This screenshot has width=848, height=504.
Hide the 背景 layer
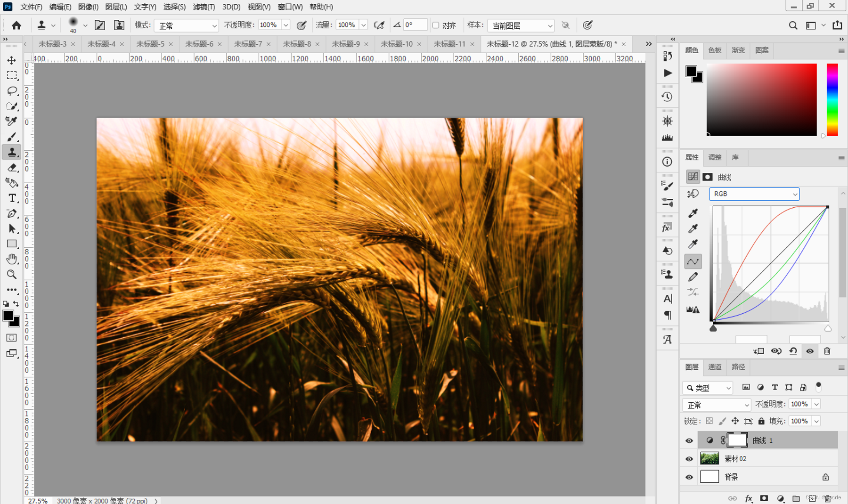point(689,477)
